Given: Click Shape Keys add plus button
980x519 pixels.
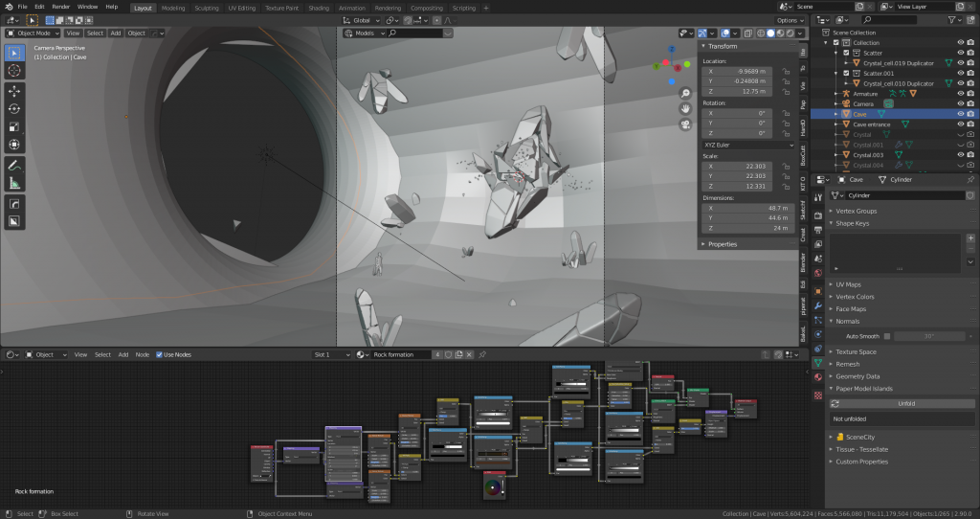Looking at the screenshot, I should (x=970, y=238).
